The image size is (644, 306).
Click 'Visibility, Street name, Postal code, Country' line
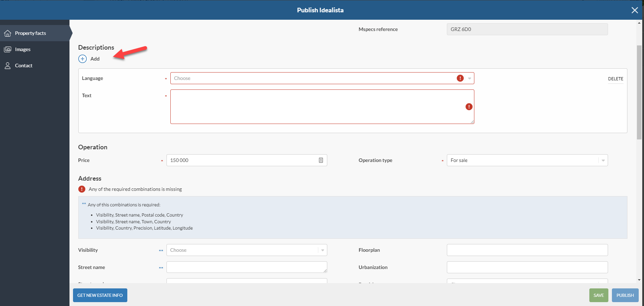(x=139, y=215)
